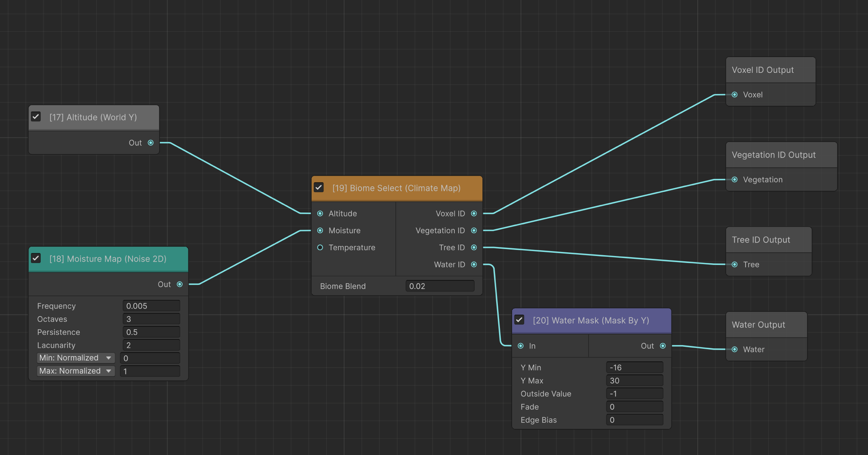Click the Outside Value input field
This screenshot has height=455, width=868.
[x=635, y=394]
